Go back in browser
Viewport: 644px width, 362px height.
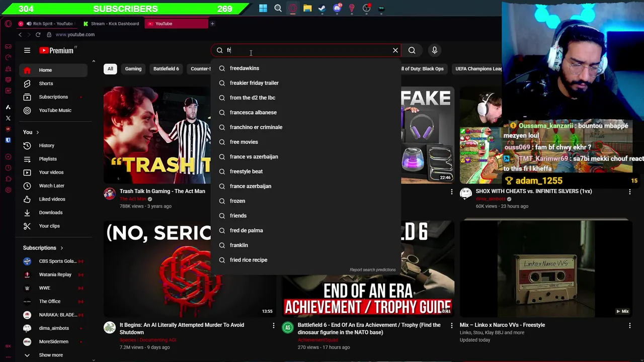pyautogui.click(x=20, y=35)
